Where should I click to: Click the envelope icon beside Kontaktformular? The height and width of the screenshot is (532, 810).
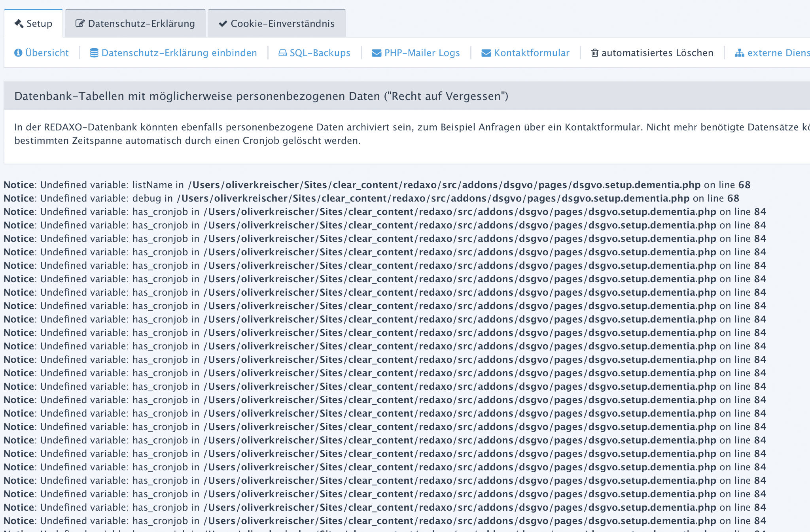pos(486,53)
